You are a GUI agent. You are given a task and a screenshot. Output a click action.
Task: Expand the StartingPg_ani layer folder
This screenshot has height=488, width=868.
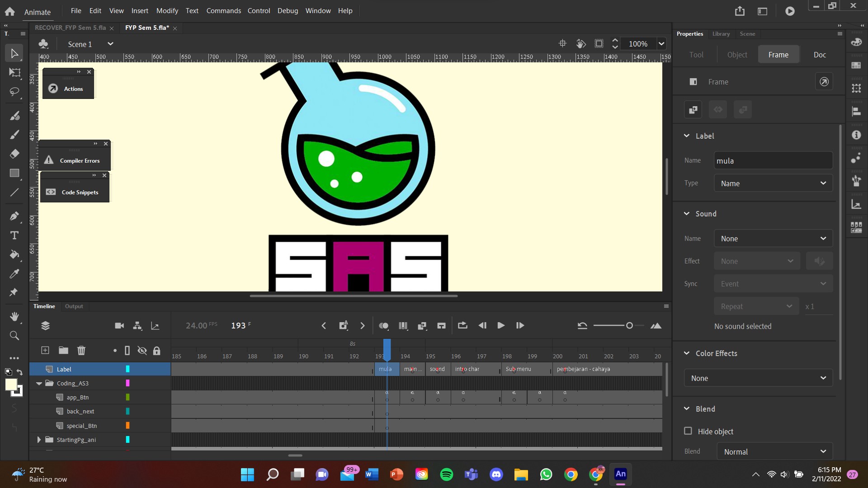click(38, 440)
